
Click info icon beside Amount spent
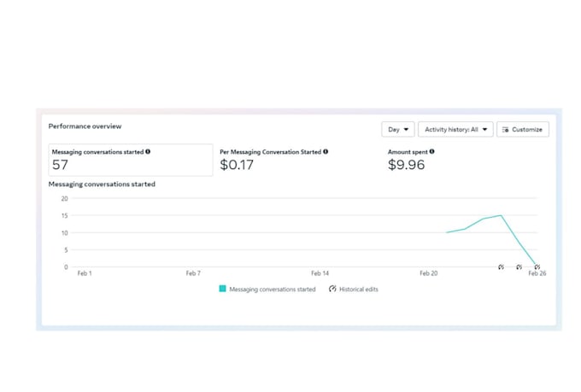click(431, 151)
